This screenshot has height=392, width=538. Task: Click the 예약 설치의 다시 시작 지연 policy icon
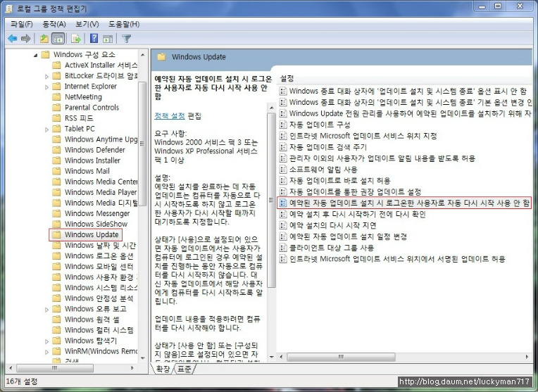[x=283, y=225]
